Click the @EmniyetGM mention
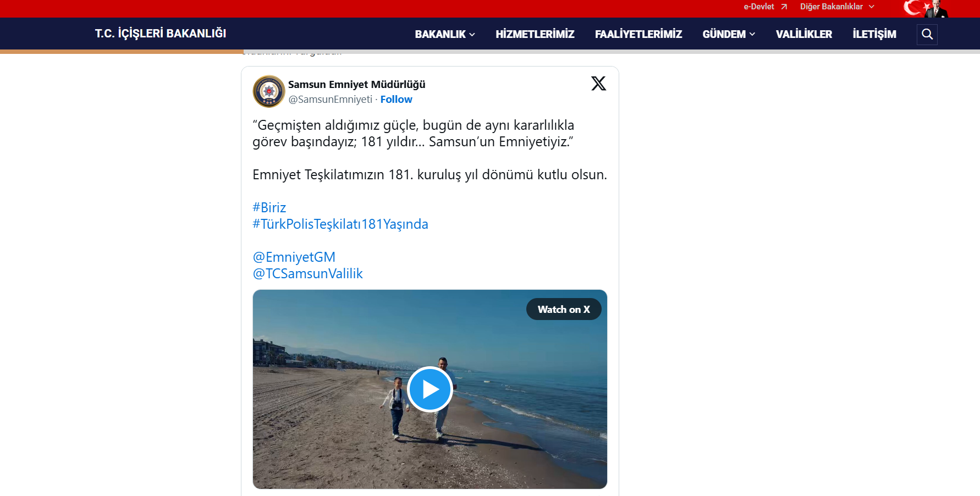 point(294,257)
